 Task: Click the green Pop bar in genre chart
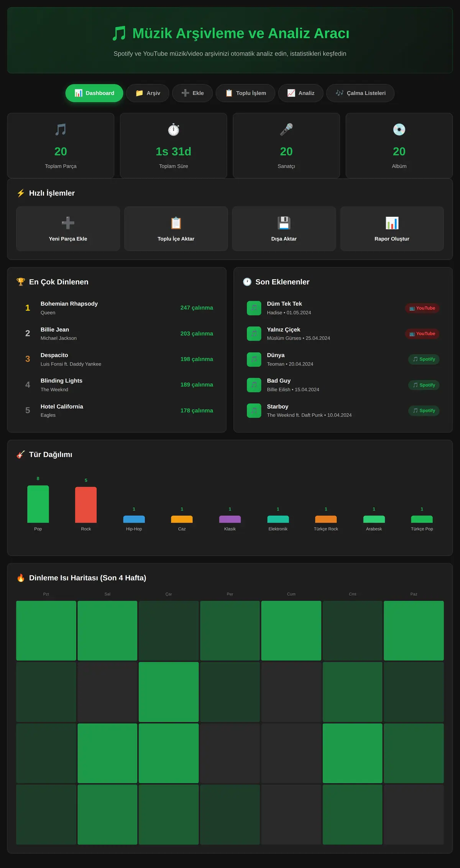(x=38, y=504)
